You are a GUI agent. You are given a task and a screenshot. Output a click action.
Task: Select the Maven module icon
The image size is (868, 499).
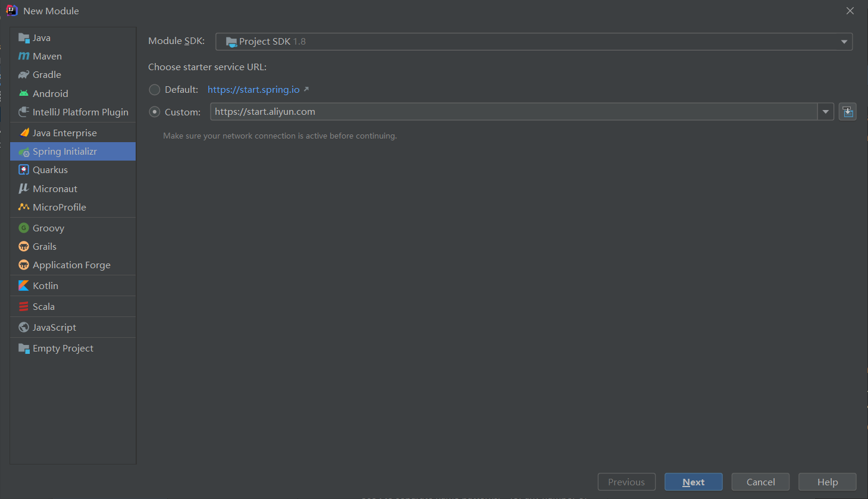pos(24,56)
